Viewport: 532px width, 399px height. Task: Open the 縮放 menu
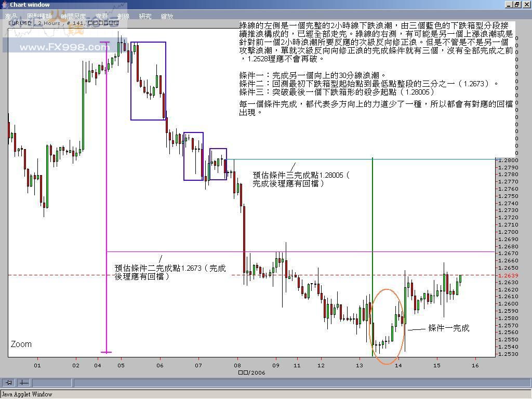pyautogui.click(x=167, y=16)
